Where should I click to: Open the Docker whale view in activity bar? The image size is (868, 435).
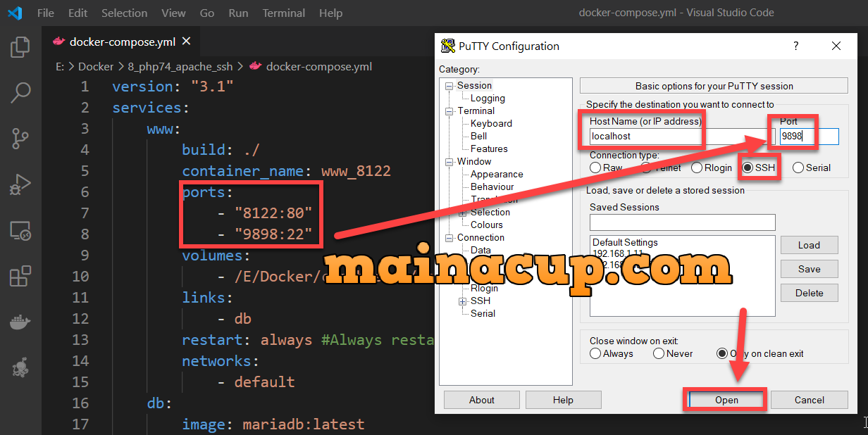[20, 323]
